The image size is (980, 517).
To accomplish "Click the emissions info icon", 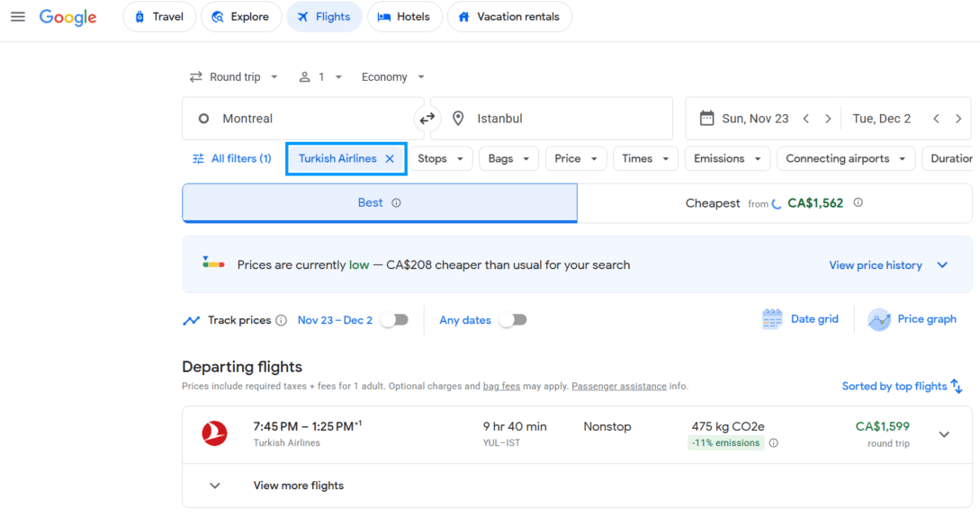I will 774,442.
